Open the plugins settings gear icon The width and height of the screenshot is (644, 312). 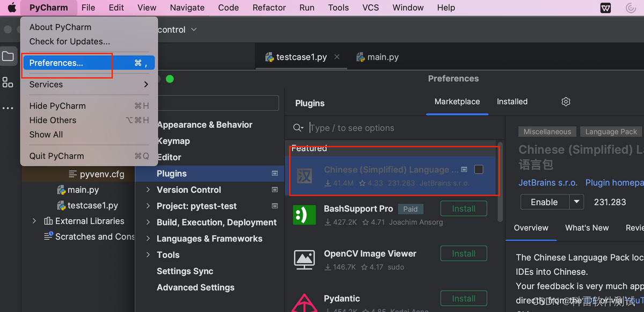click(x=566, y=101)
